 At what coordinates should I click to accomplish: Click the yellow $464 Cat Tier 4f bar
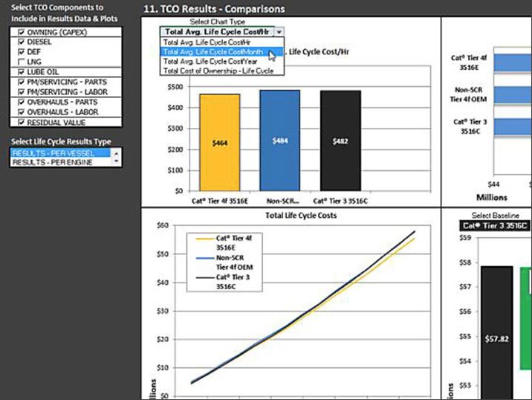point(219,141)
